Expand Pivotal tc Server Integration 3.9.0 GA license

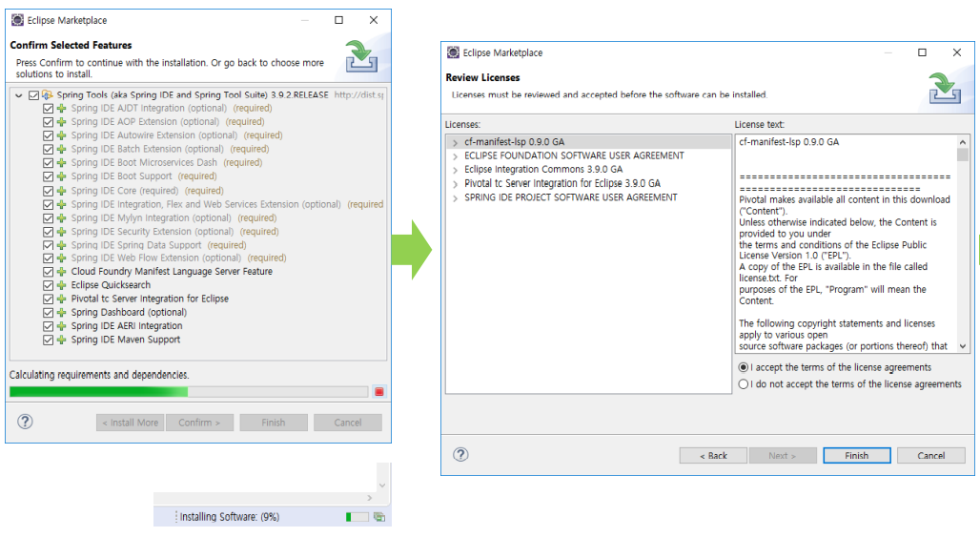pyautogui.click(x=455, y=184)
